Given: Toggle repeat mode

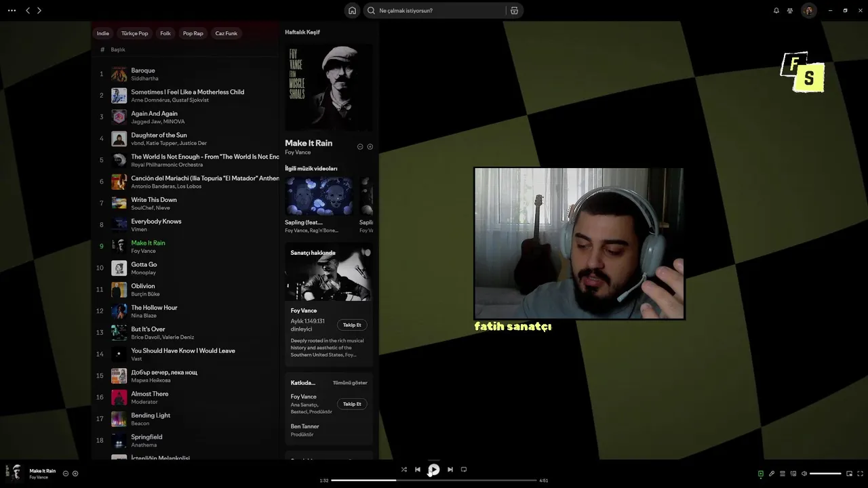Looking at the screenshot, I should (x=464, y=469).
